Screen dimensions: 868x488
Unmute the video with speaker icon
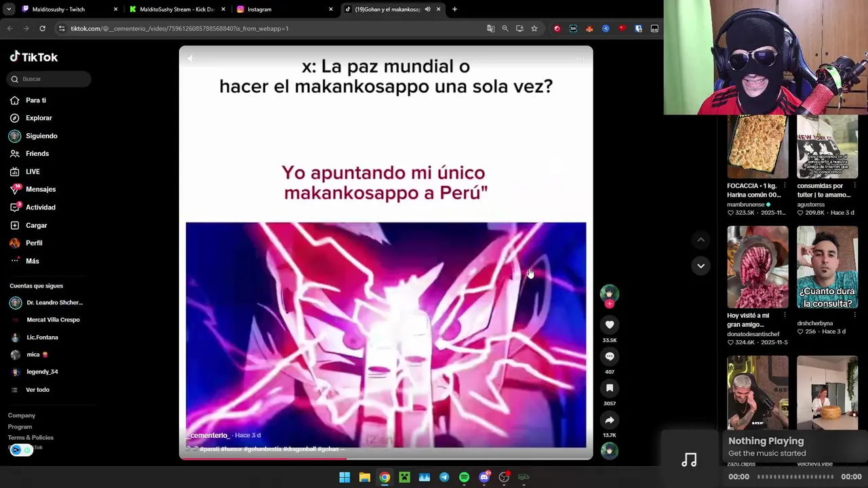[x=191, y=59]
